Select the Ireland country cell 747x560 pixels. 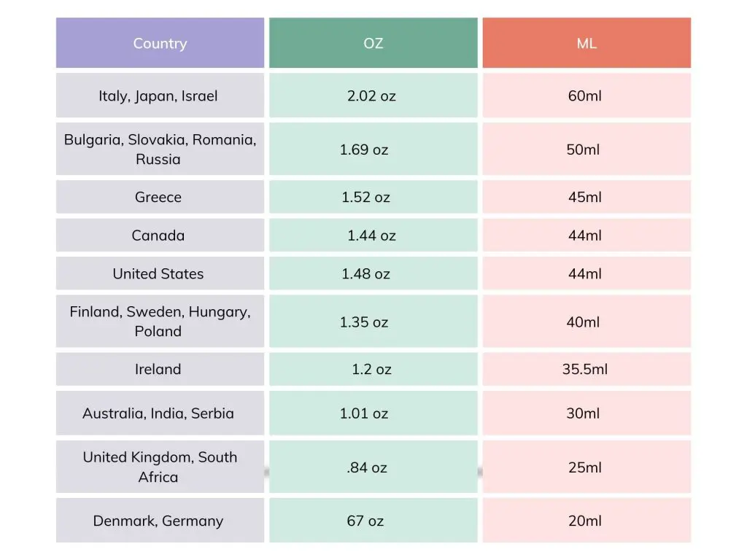158,369
